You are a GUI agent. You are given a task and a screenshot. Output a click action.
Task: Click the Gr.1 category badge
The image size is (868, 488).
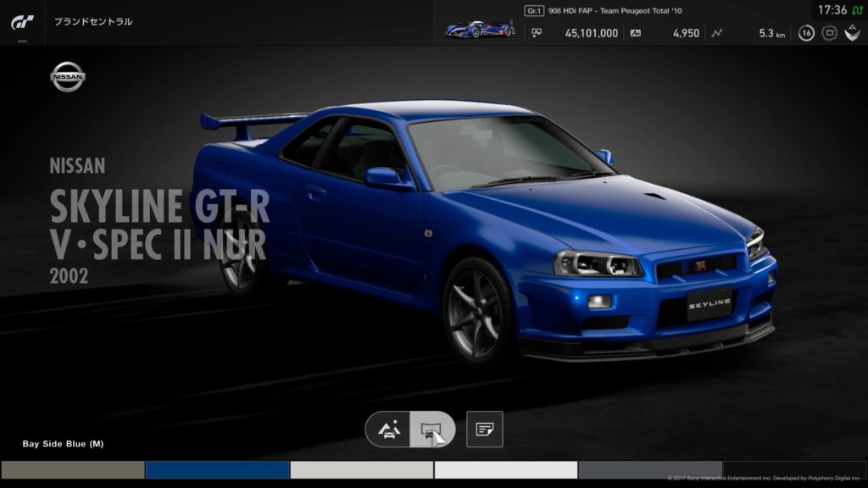pyautogui.click(x=534, y=10)
